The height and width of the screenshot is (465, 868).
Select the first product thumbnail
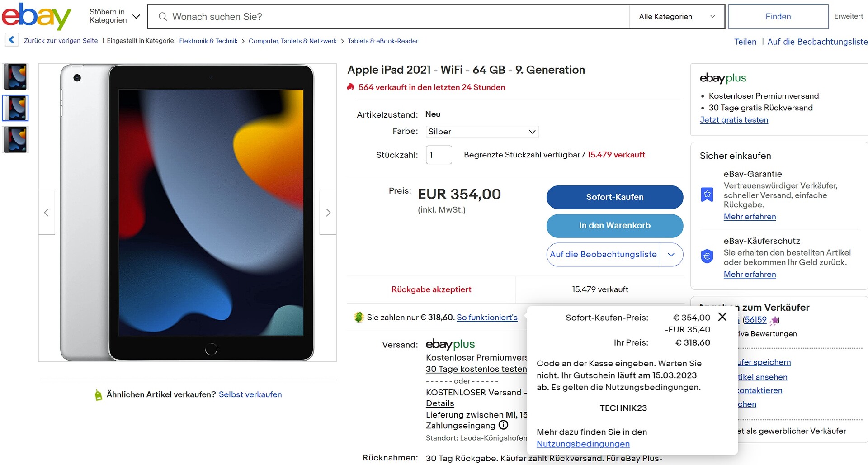(16, 76)
